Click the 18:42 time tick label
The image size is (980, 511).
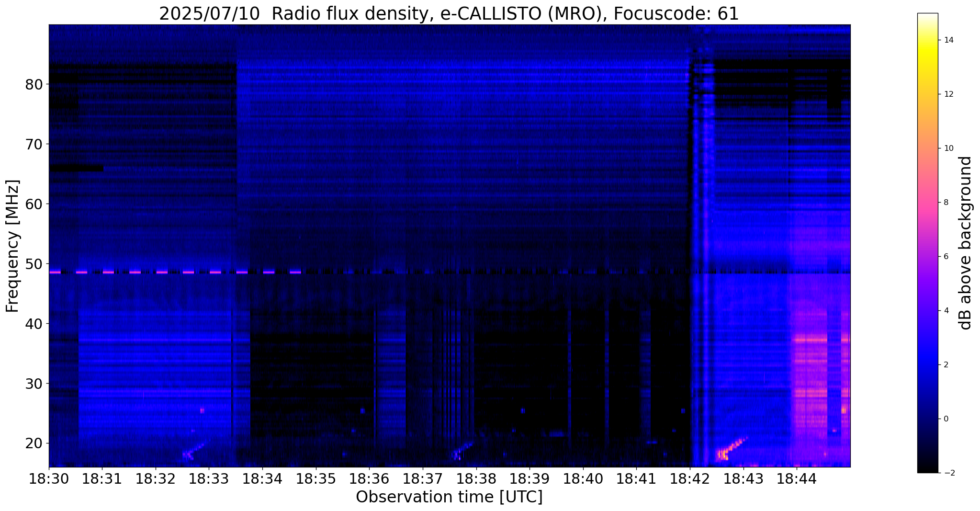point(690,478)
